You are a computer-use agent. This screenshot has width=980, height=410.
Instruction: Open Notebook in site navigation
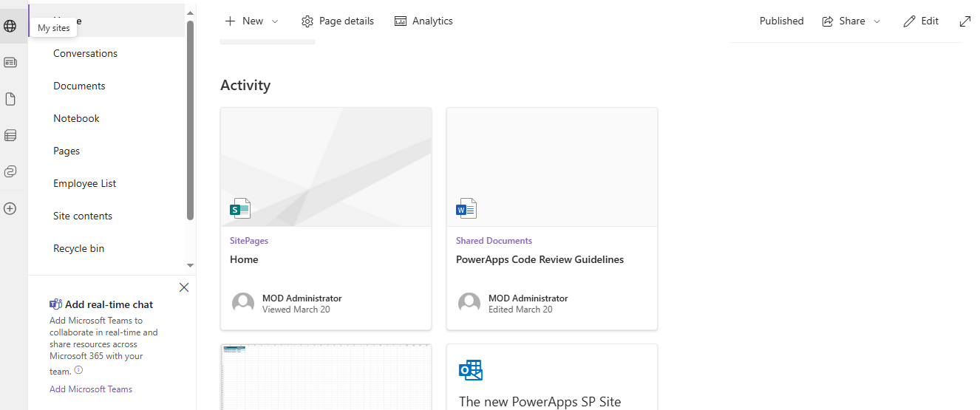(x=76, y=118)
